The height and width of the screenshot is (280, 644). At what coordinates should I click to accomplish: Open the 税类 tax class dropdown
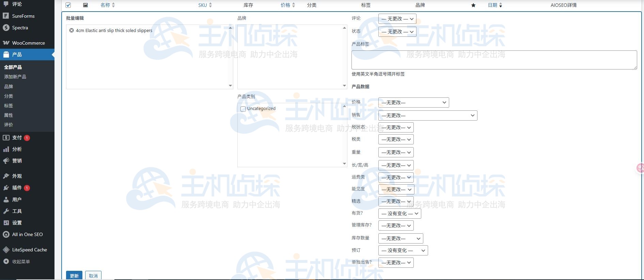(396, 139)
